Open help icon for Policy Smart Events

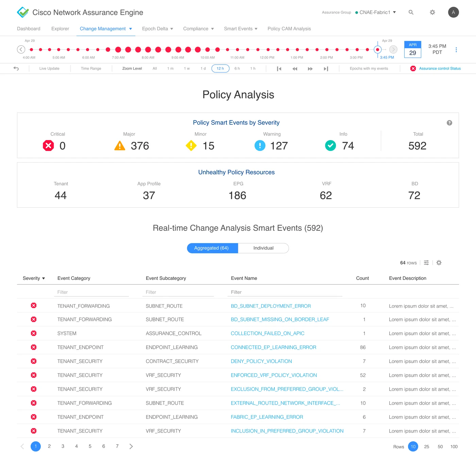point(449,123)
